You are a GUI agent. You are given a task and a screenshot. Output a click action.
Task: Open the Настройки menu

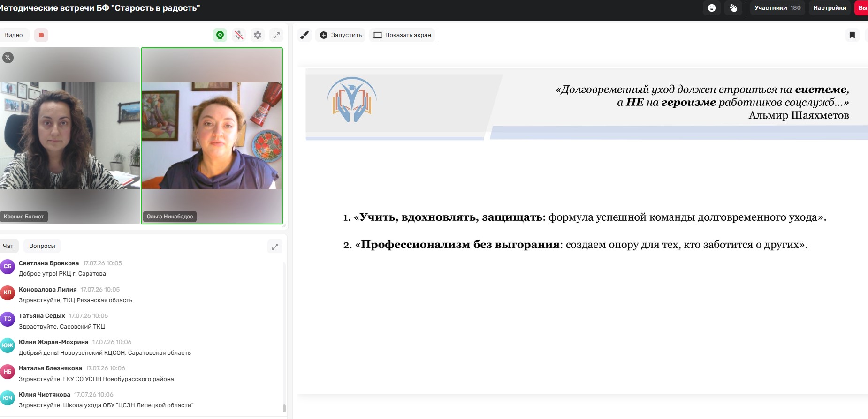pos(830,8)
